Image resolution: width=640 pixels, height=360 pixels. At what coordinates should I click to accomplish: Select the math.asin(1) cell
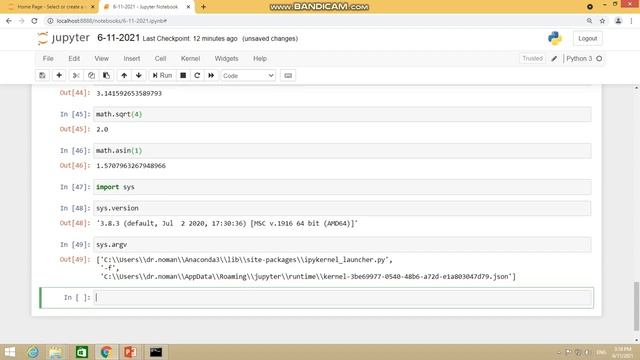click(342, 151)
